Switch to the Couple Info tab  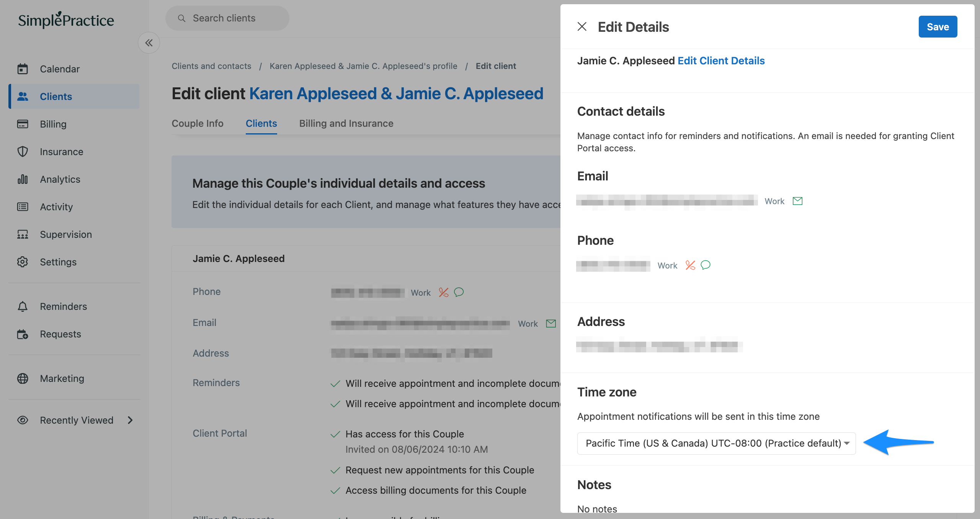coord(198,123)
